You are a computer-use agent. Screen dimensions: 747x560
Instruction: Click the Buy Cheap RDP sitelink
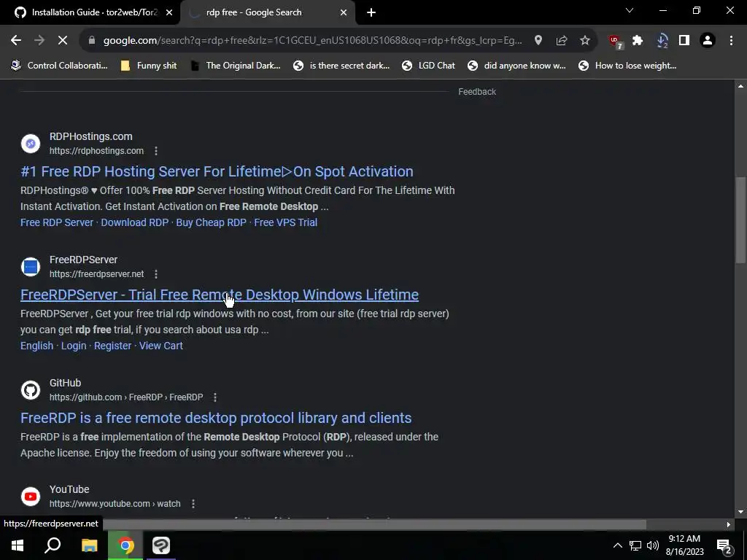click(x=211, y=222)
